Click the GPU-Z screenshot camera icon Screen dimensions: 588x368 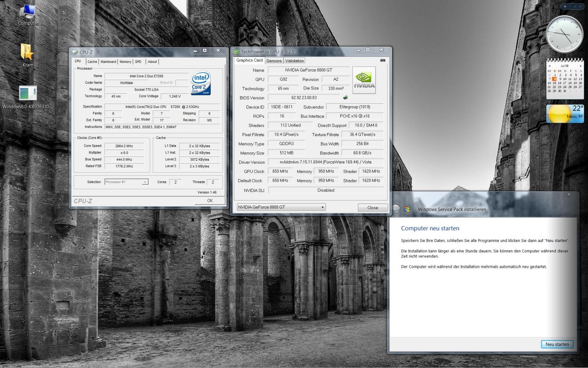[x=383, y=60]
